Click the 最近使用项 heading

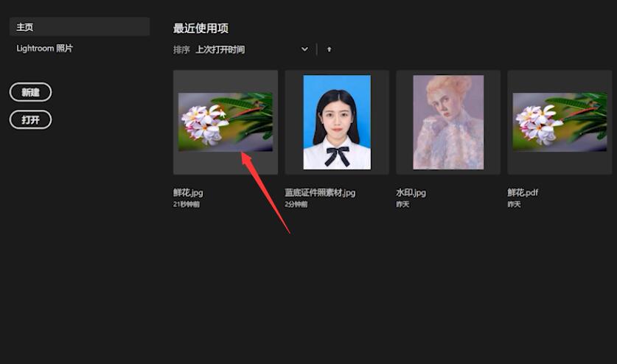click(x=201, y=28)
